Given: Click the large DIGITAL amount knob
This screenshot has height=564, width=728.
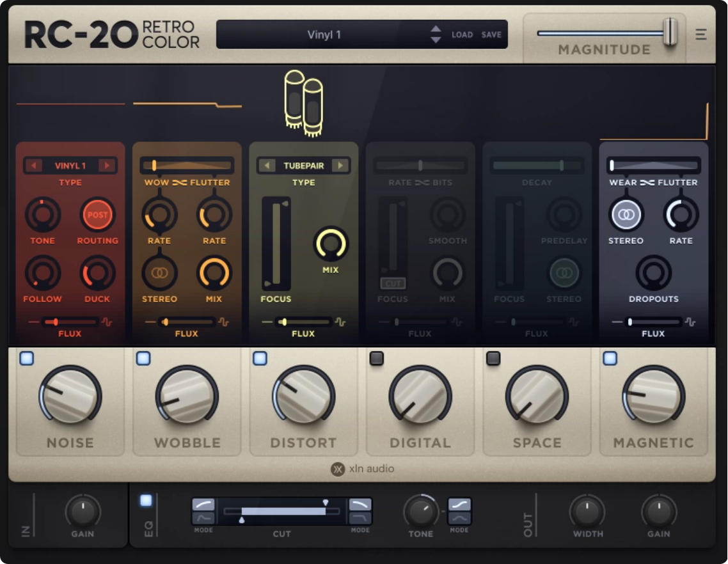Looking at the screenshot, I should 420,397.
